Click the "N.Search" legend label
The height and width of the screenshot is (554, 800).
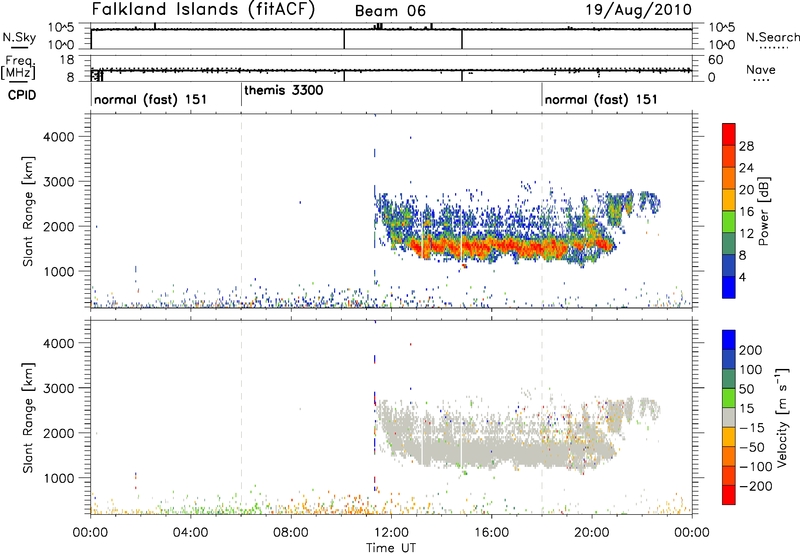tap(773, 37)
